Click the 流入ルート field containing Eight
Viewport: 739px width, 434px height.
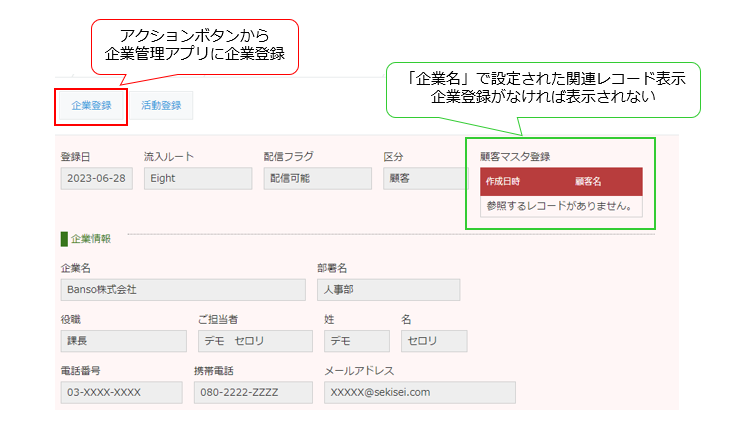pyautogui.click(x=197, y=179)
